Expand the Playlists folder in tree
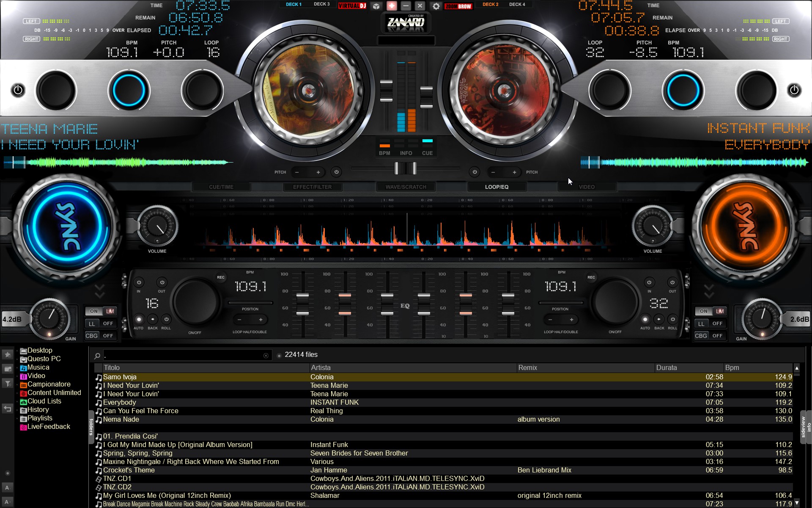Viewport: 812px width, 508px height. click(18, 419)
